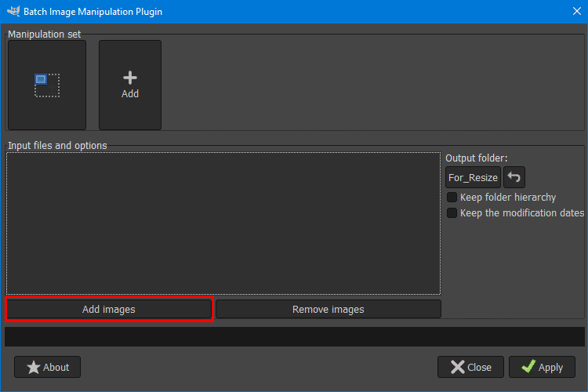Reset output folder with the arrow icon

tap(514, 177)
